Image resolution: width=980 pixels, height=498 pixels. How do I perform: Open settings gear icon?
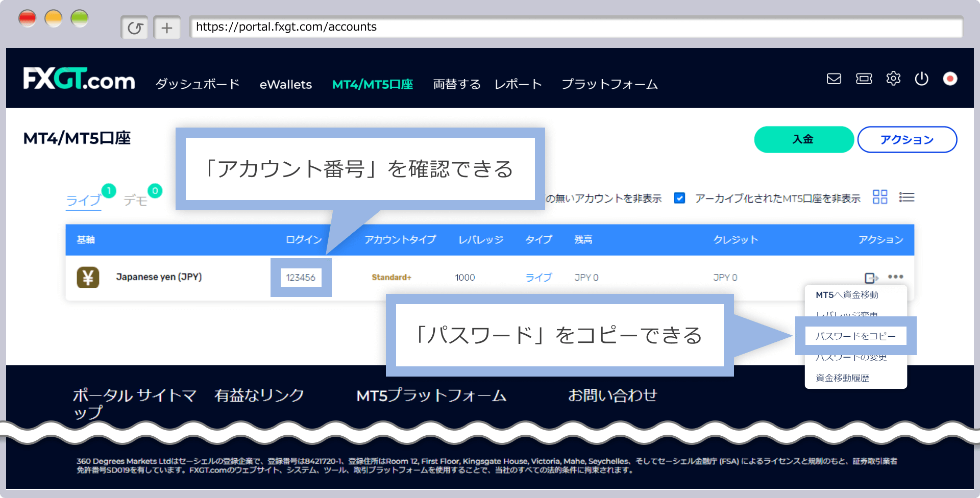tap(893, 79)
